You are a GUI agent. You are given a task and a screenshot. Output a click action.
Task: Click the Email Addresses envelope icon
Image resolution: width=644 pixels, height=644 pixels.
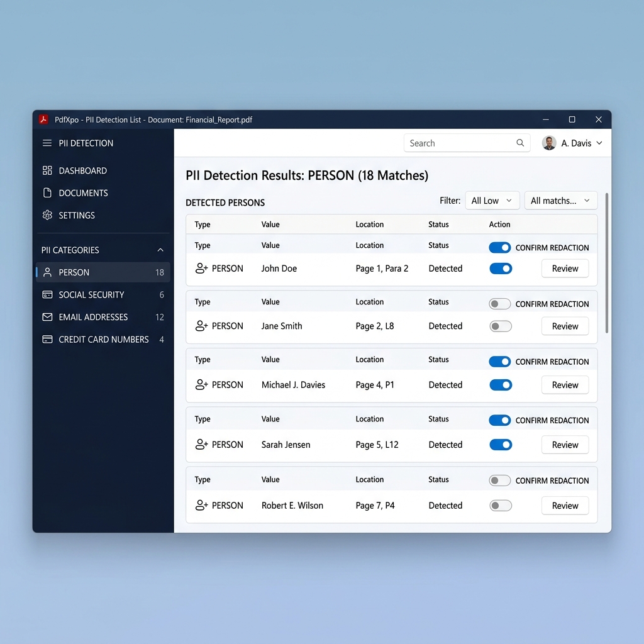[x=47, y=317]
